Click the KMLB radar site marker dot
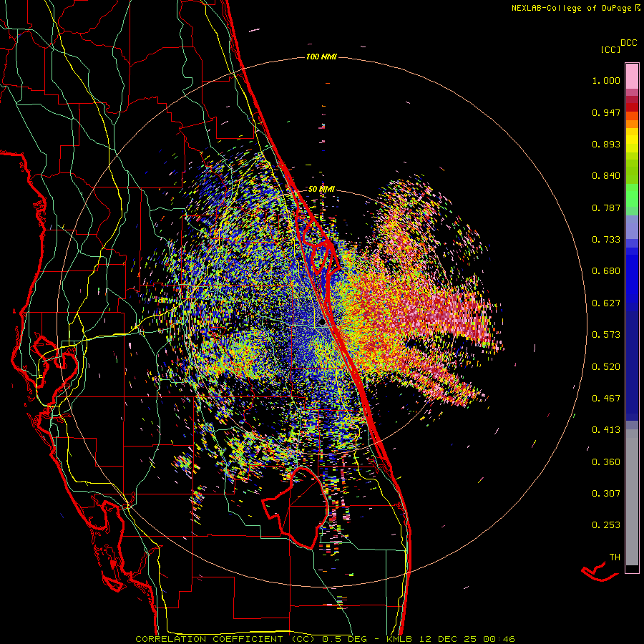Image resolution: width=644 pixels, height=644 pixels. [x=323, y=323]
